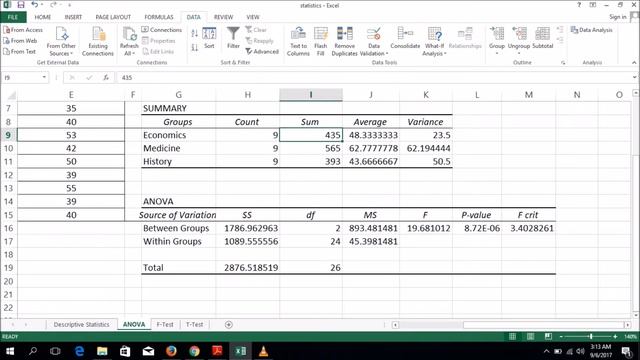Open the Consolidate tool
The width and height of the screenshot is (640, 360).
coord(405,38)
